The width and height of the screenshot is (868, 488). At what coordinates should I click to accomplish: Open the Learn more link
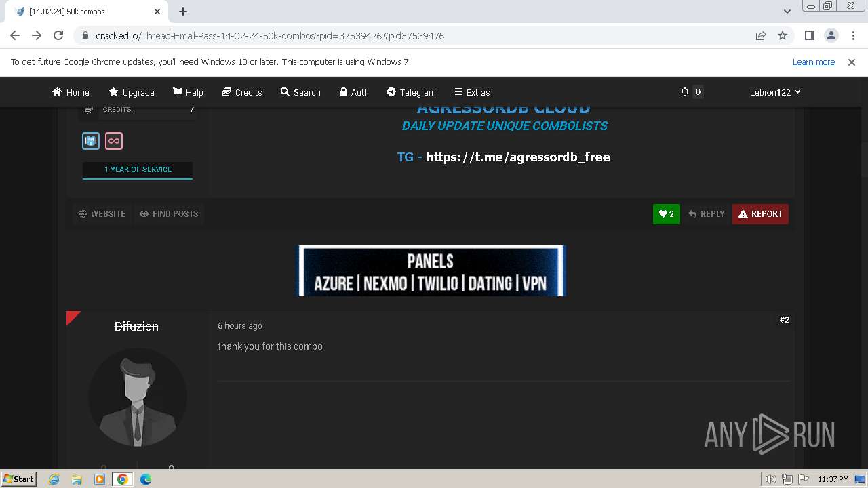[814, 62]
